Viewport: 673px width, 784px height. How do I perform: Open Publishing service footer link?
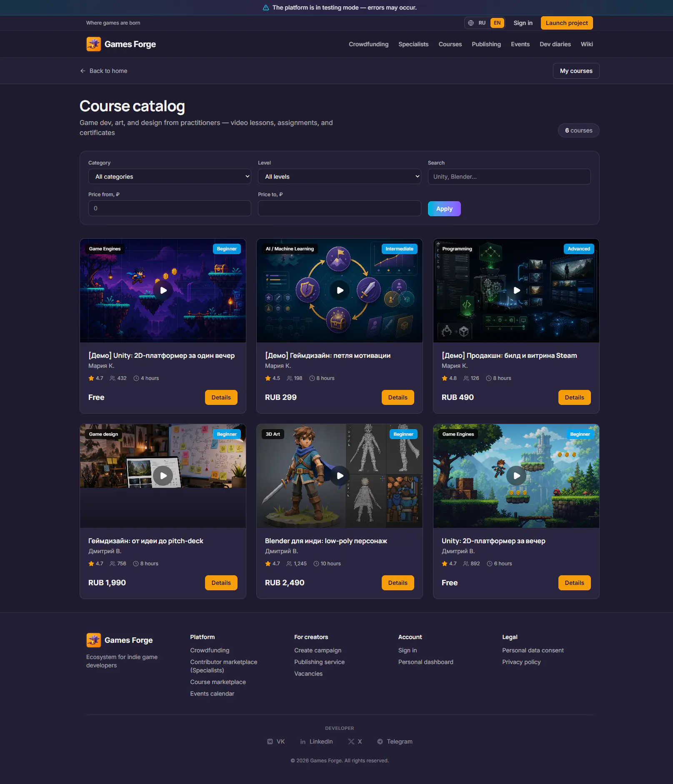pyautogui.click(x=319, y=662)
